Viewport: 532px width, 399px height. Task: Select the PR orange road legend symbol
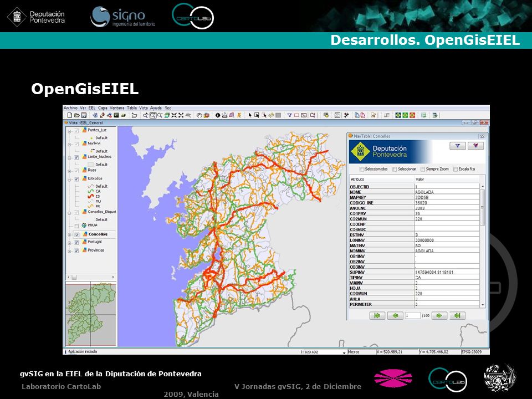pyautogui.click(x=90, y=206)
